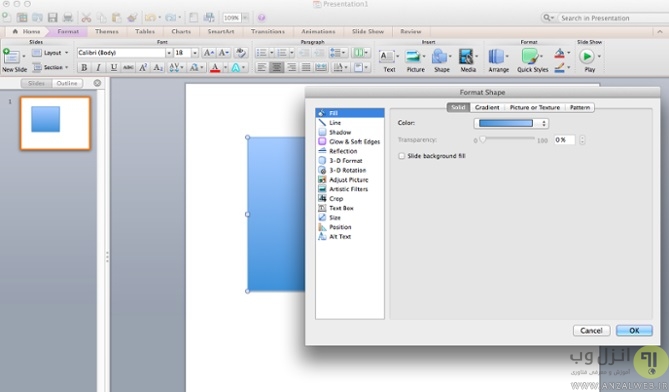Open the Animations tab
Screen dimensions: 669x392
(318, 32)
